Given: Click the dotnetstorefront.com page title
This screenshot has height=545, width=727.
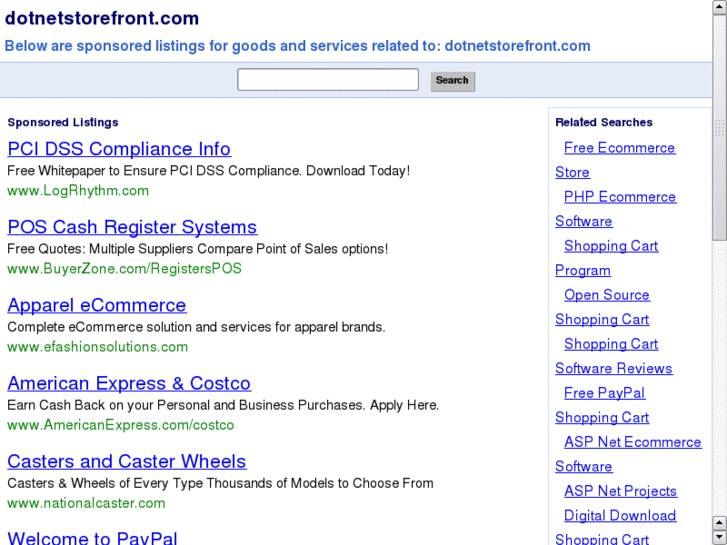Looking at the screenshot, I should pos(102,19).
